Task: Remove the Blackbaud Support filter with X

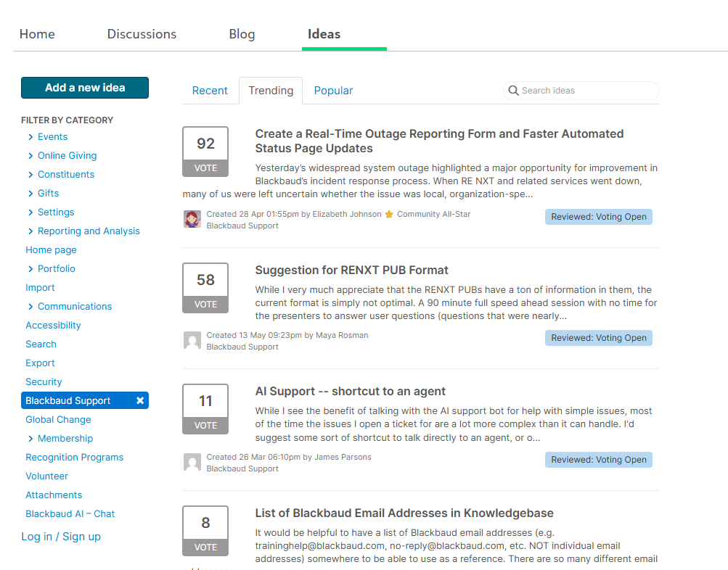Action: point(140,400)
